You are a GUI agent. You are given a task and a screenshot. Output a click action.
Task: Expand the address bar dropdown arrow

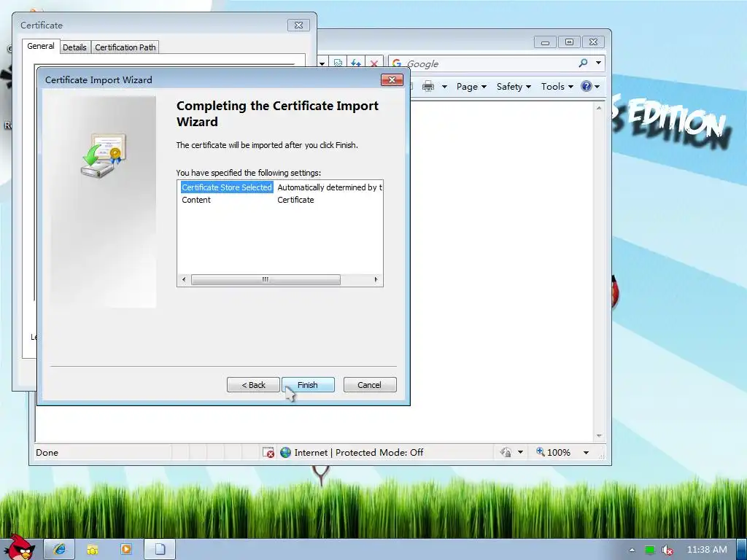click(322, 63)
